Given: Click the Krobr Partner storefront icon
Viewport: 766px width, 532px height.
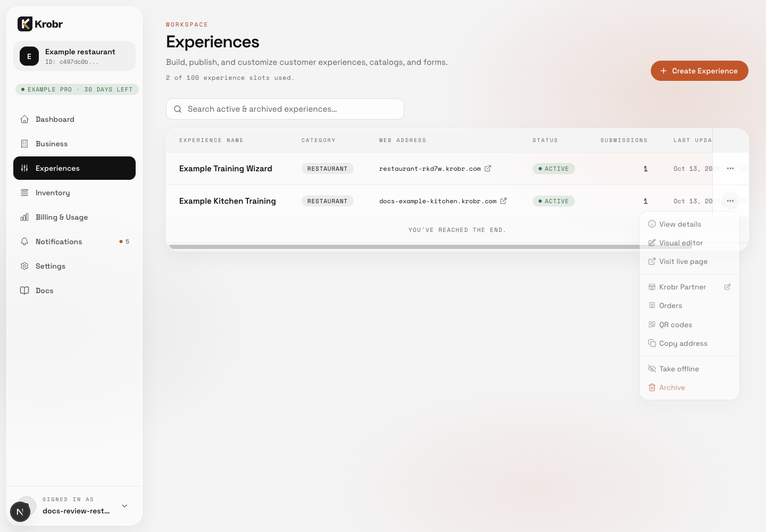Looking at the screenshot, I should click(x=652, y=287).
